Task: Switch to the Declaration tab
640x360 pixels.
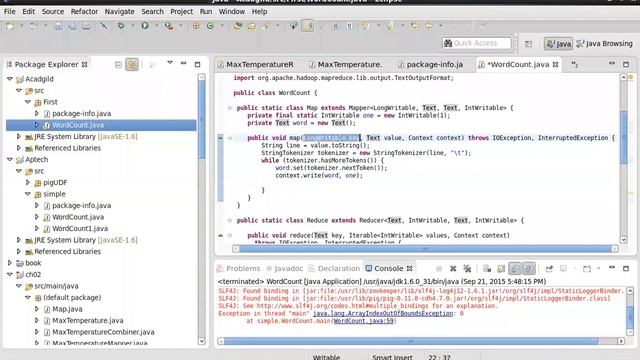Action: [334, 269]
